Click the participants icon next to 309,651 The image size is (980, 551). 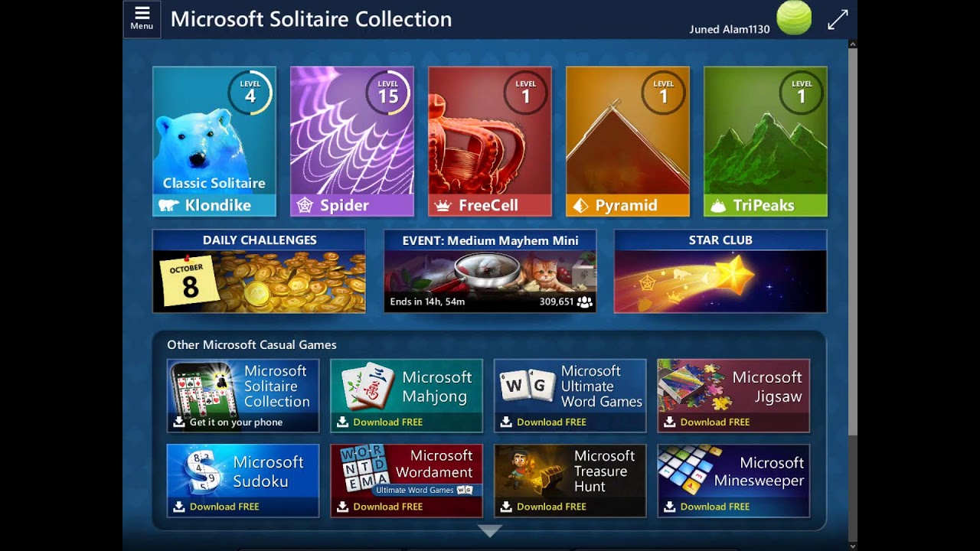(585, 302)
